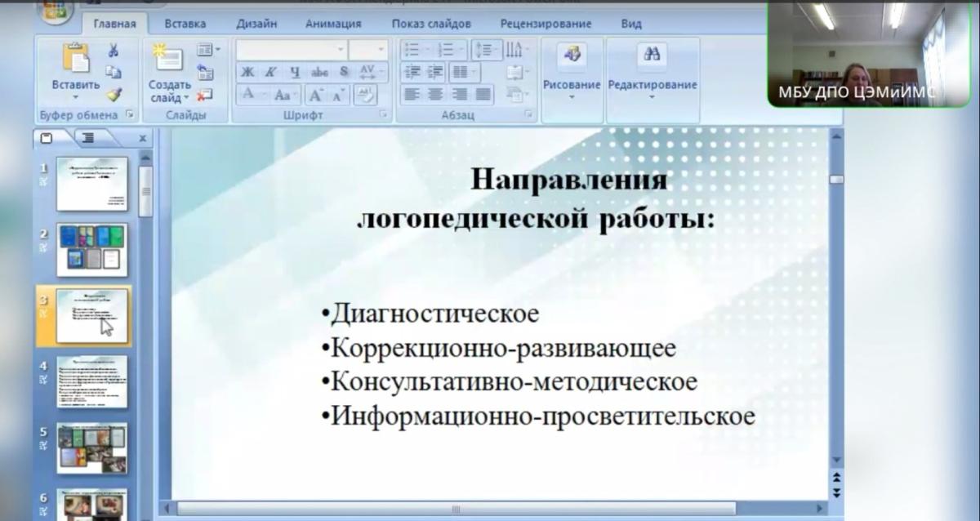Open Font dialog launcher beside Шрифт
This screenshot has height=521, width=980.
[x=383, y=115]
